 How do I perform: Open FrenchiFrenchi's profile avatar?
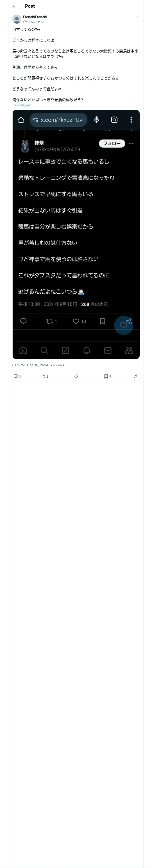17,19
